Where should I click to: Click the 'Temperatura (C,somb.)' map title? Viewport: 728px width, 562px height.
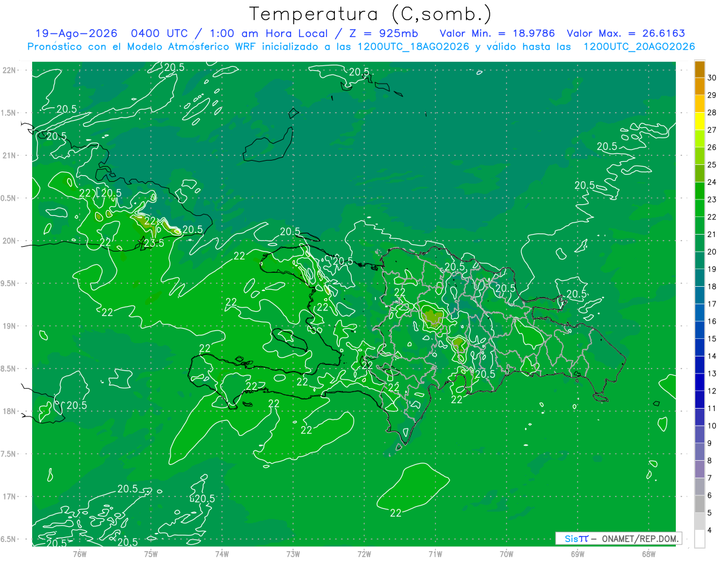click(370, 15)
